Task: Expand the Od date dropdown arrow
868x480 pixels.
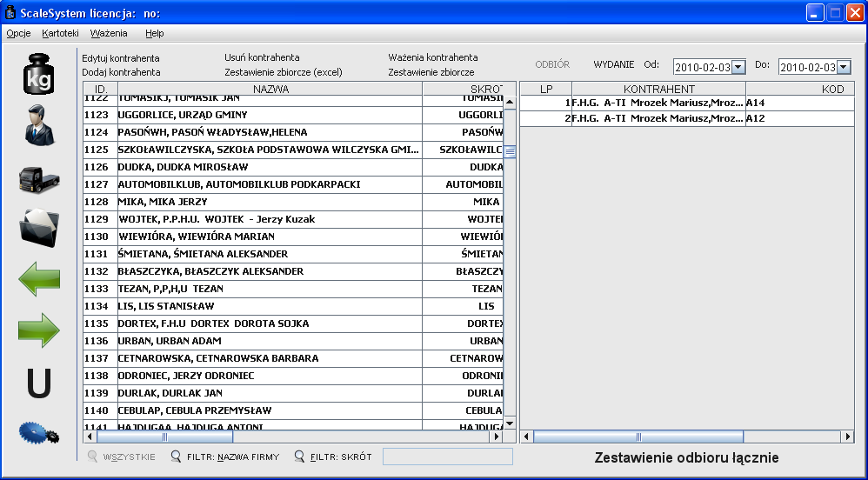Action: coord(738,67)
